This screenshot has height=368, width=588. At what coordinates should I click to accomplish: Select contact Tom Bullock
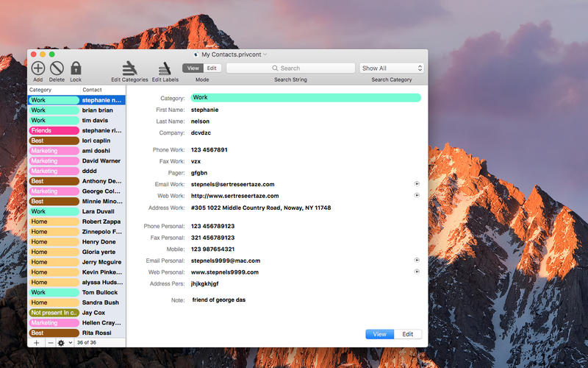pos(100,292)
